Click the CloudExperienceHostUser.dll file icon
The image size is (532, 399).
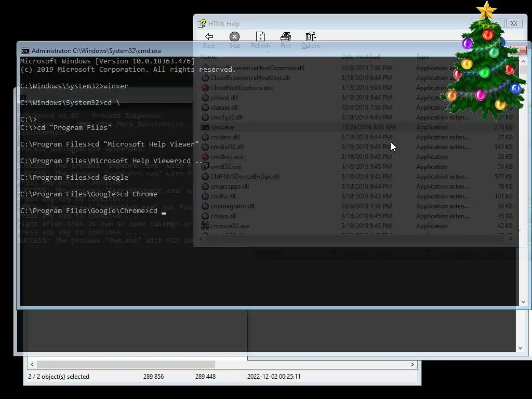point(205,78)
